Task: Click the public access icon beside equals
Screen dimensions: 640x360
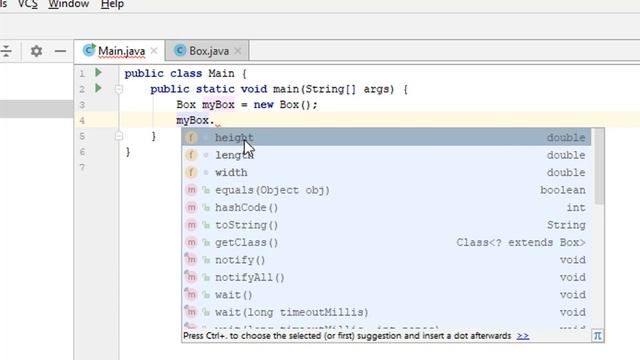Action: (206, 190)
